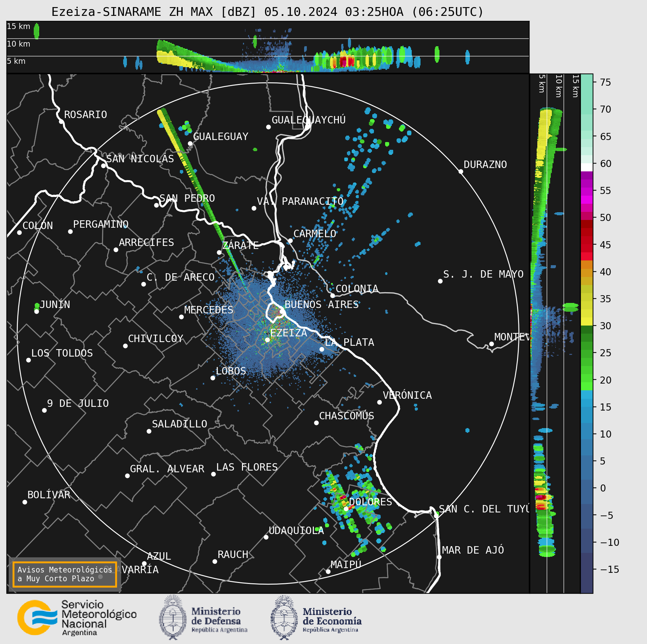
Task: Click the 5 km label in top cross-section
Action: click(x=16, y=61)
